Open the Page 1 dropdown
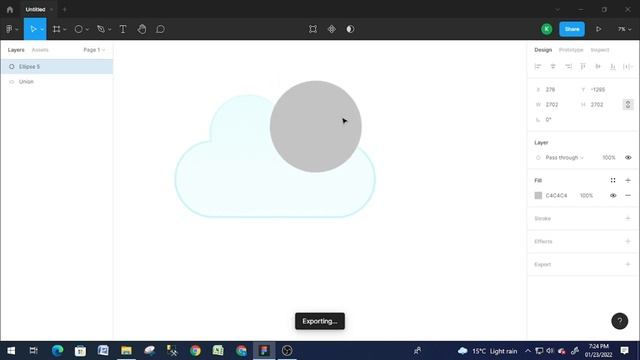640x360 pixels. pos(94,50)
